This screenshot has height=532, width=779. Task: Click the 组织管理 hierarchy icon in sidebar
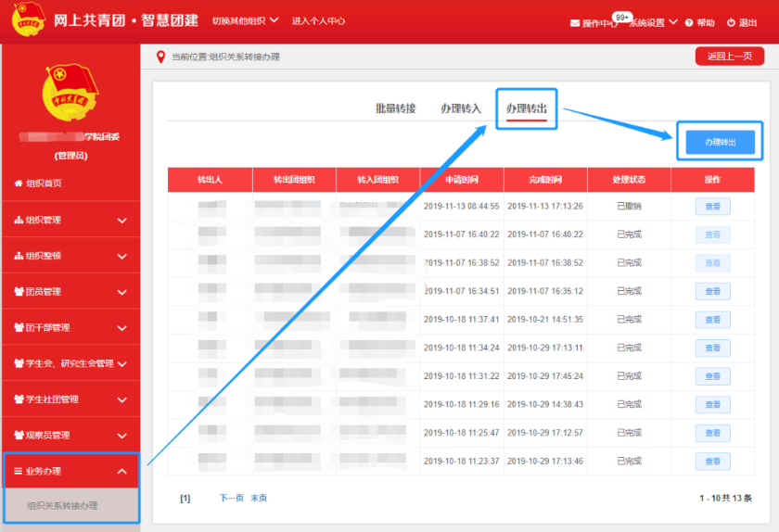(x=19, y=220)
